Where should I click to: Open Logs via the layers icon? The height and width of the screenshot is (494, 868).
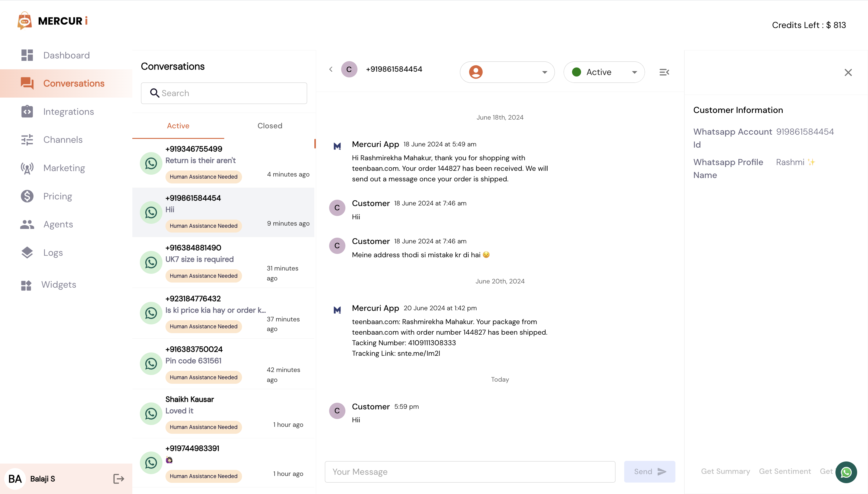(27, 252)
